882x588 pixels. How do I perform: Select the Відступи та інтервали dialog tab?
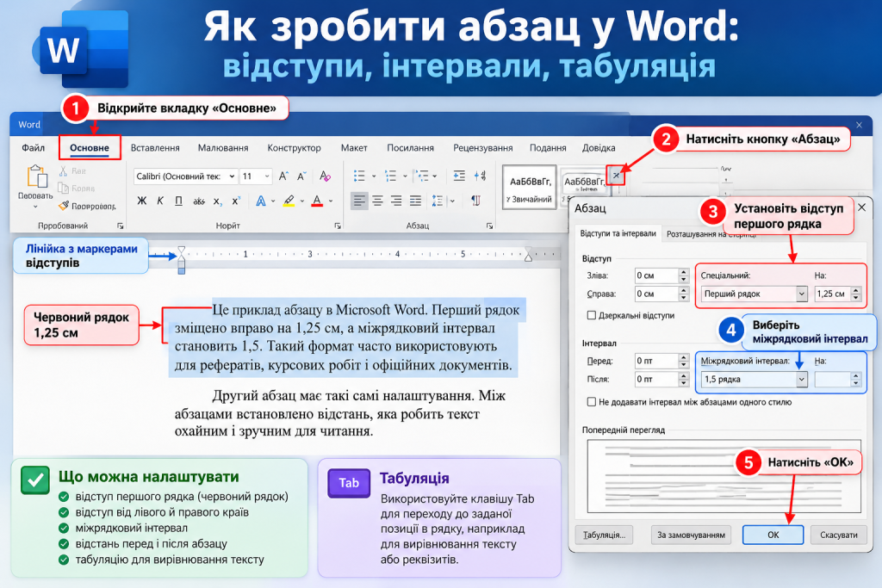click(x=618, y=234)
